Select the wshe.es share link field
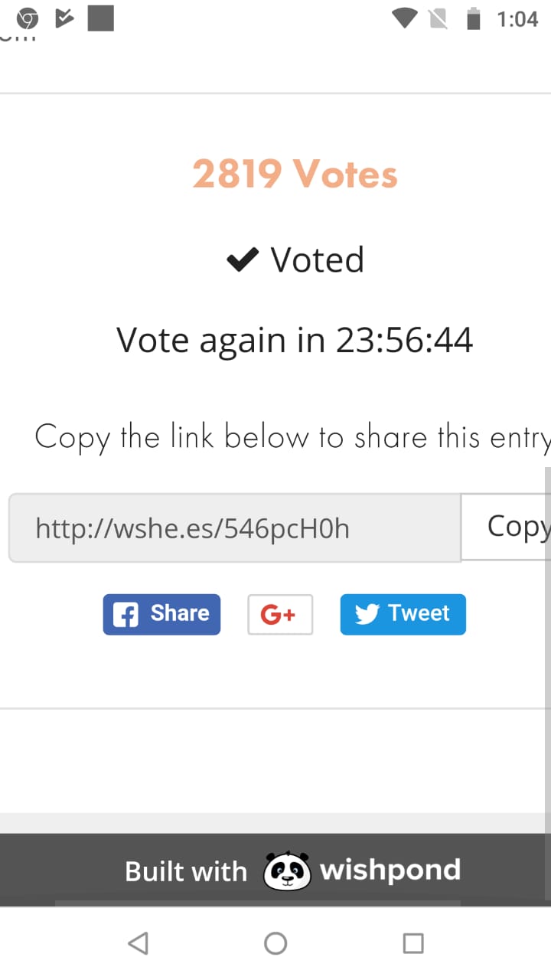551x980 pixels. (235, 528)
